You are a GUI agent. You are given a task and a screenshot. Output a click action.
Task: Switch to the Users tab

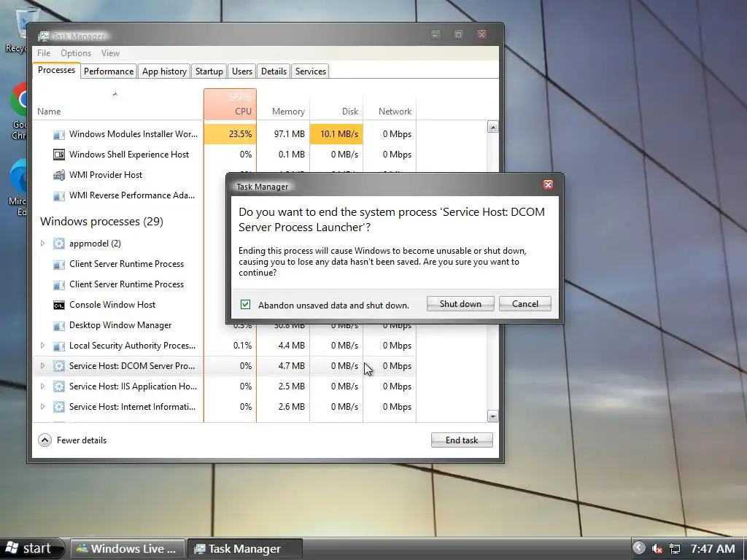(242, 71)
